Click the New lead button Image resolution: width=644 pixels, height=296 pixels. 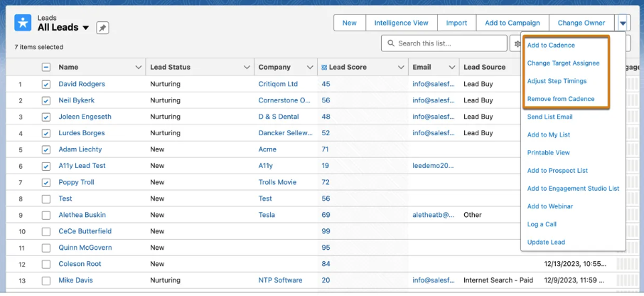pyautogui.click(x=349, y=23)
